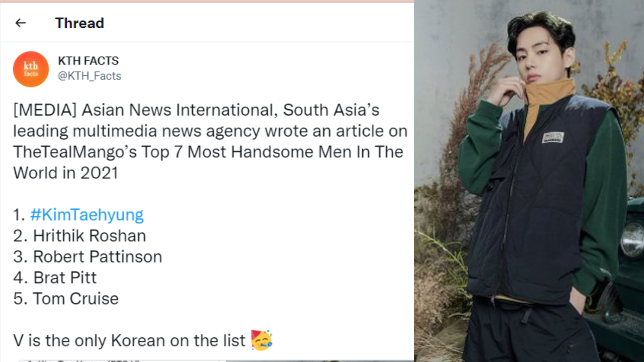Image resolution: width=644 pixels, height=362 pixels.
Task: Click the @KTH_Facts handle
Action: coord(89,76)
